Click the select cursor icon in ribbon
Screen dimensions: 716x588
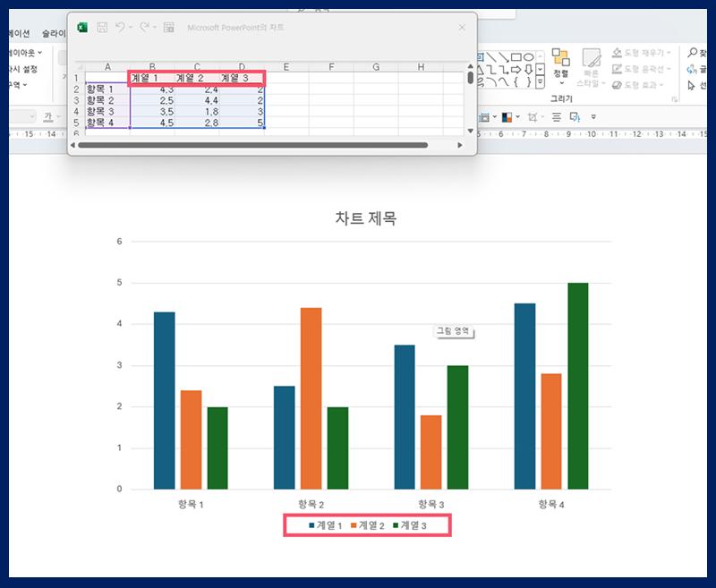(x=691, y=85)
